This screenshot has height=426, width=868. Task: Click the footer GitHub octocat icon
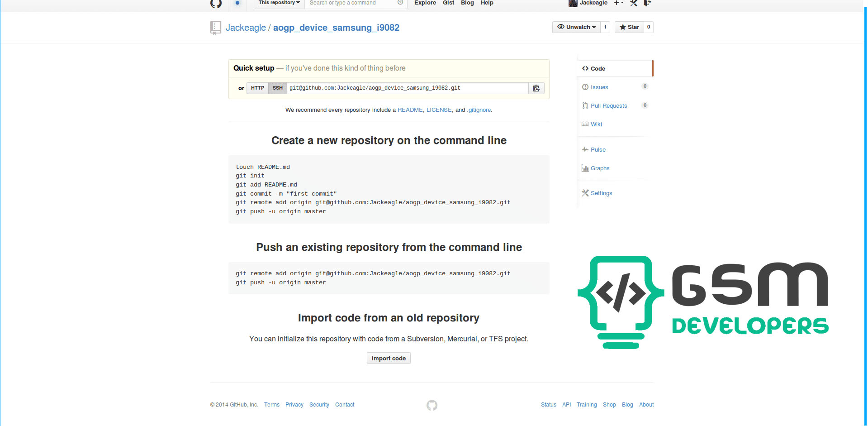432,405
